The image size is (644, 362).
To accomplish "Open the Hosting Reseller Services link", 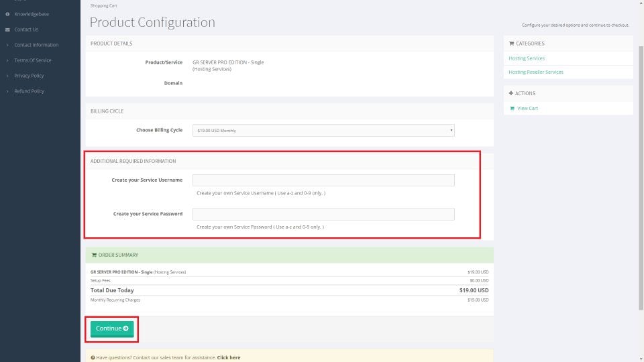I will pyautogui.click(x=536, y=72).
